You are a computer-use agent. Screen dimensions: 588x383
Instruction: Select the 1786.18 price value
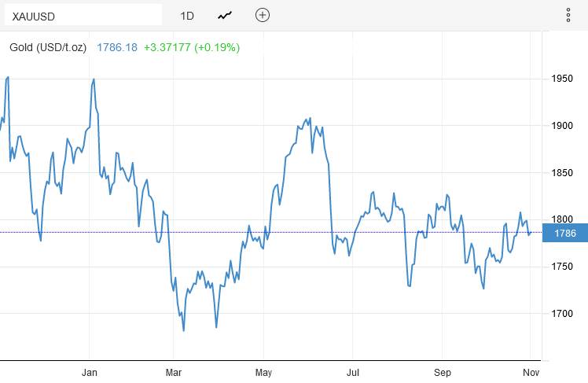pyautogui.click(x=117, y=48)
